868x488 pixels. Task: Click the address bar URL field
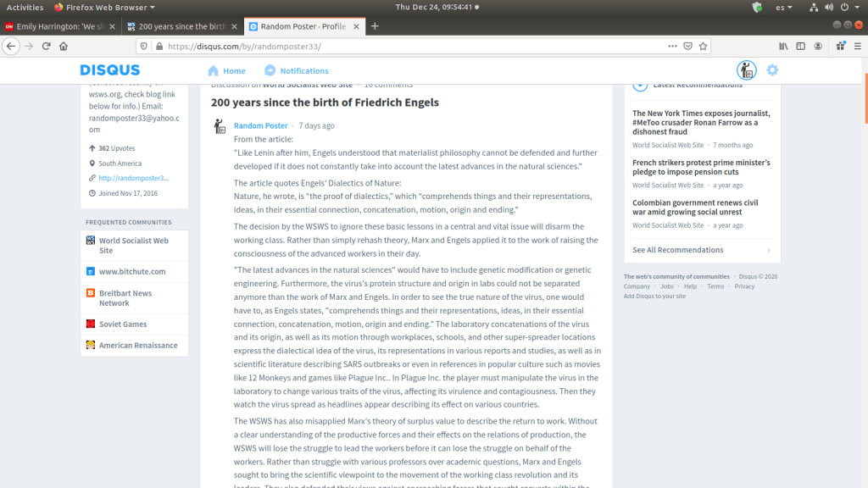[x=407, y=46]
